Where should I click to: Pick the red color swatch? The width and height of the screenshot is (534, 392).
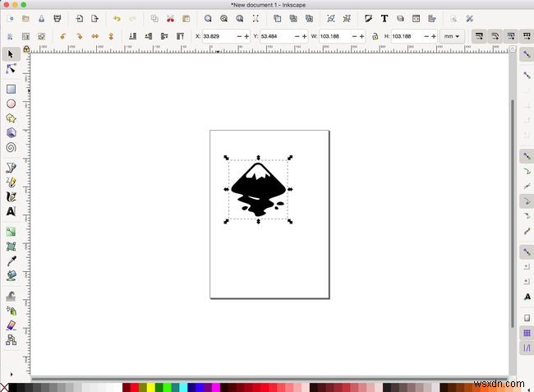click(135, 388)
